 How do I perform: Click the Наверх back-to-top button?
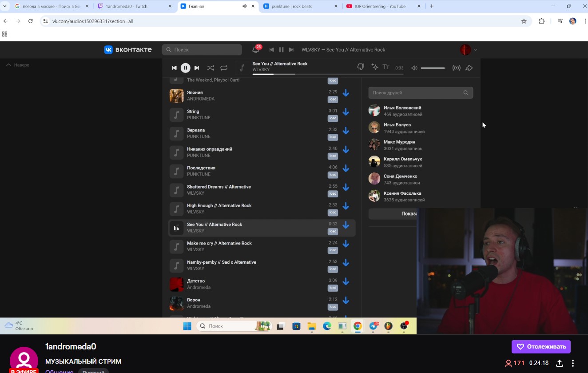pyautogui.click(x=18, y=65)
